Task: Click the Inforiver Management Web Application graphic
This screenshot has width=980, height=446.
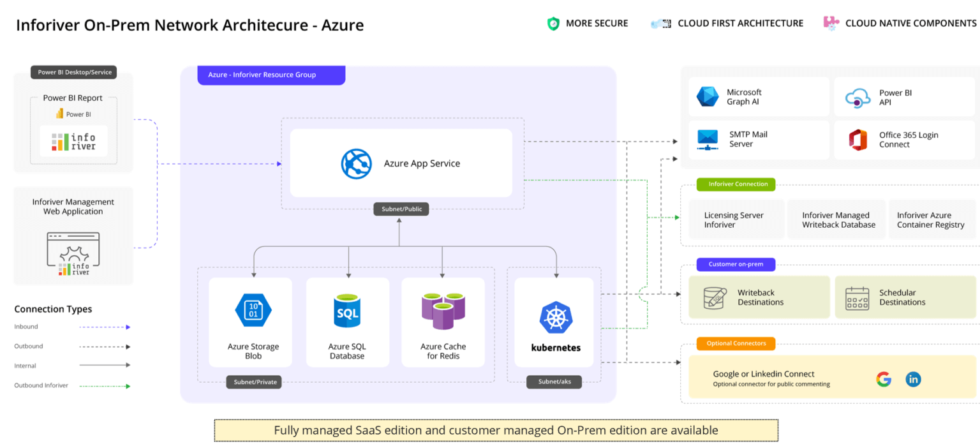Action: (73, 253)
